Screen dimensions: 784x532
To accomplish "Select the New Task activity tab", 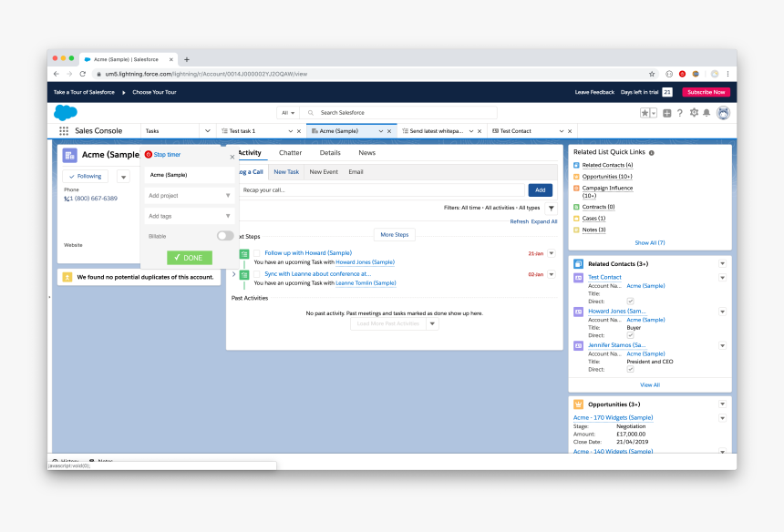I will (286, 172).
